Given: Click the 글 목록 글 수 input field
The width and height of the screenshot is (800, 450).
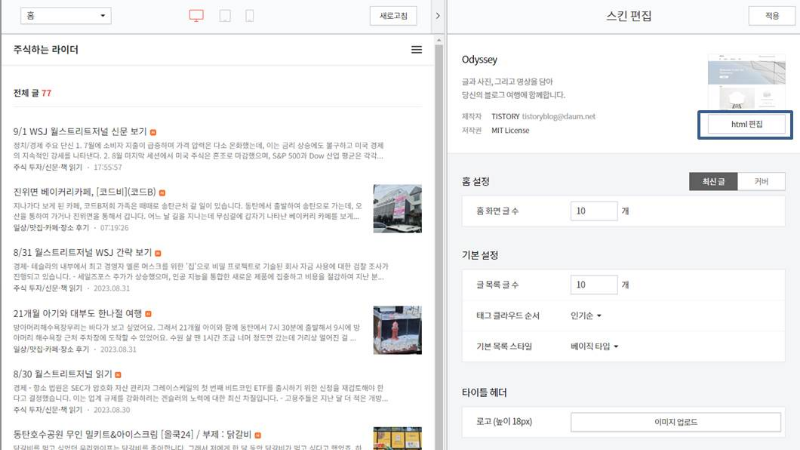Looking at the screenshot, I should 594,285.
